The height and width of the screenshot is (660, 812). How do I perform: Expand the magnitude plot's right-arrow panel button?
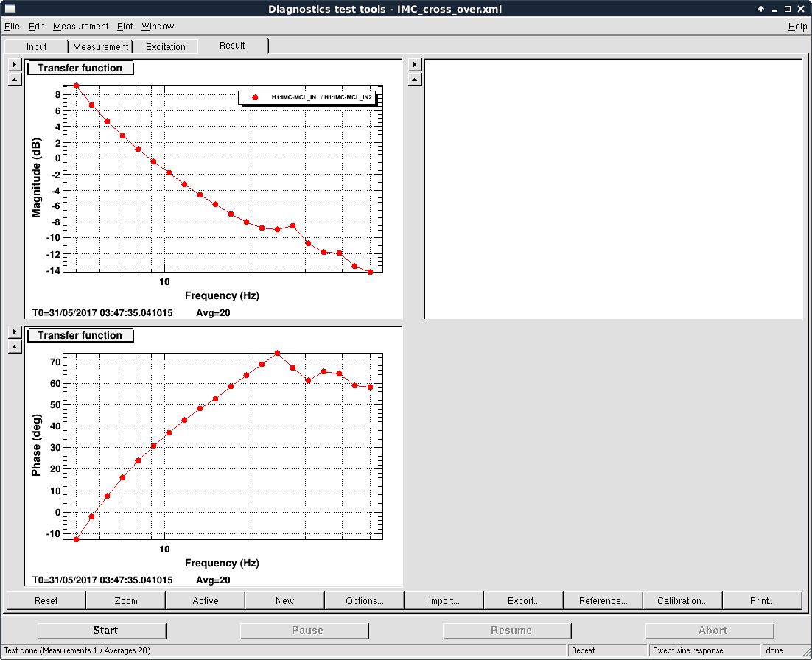point(15,65)
